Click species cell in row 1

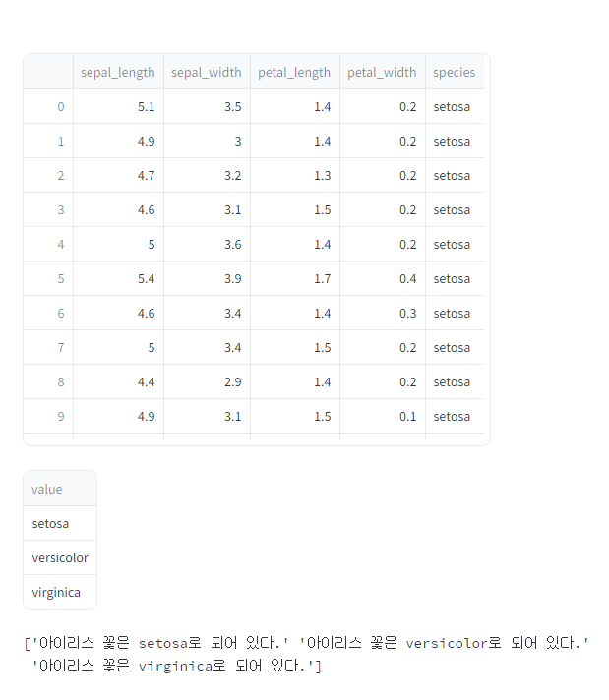[455, 141]
